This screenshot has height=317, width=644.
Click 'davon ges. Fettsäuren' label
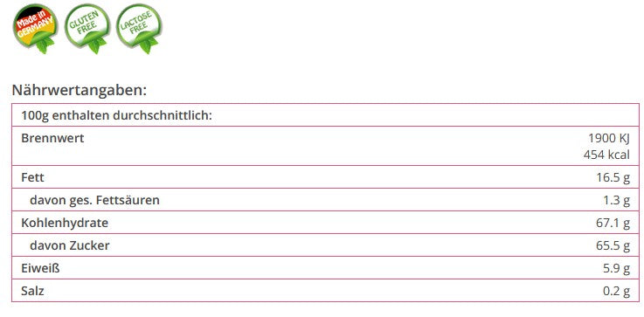coord(94,200)
